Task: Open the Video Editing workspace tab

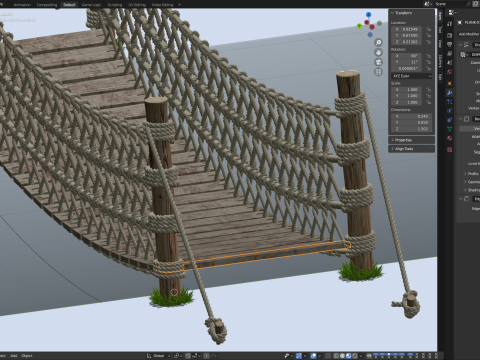Action: [162, 5]
